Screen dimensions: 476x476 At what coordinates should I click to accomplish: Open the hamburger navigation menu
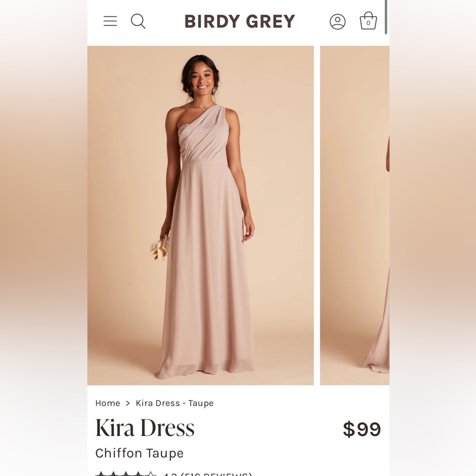pos(110,21)
